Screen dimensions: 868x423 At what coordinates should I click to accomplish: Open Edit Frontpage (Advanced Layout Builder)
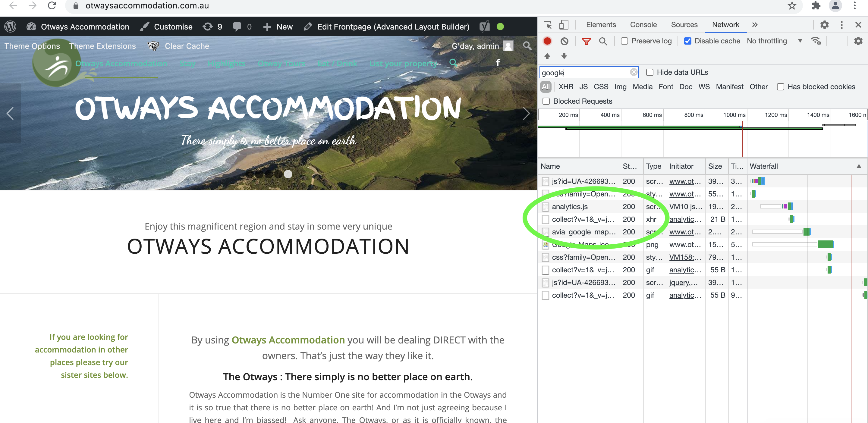386,27
